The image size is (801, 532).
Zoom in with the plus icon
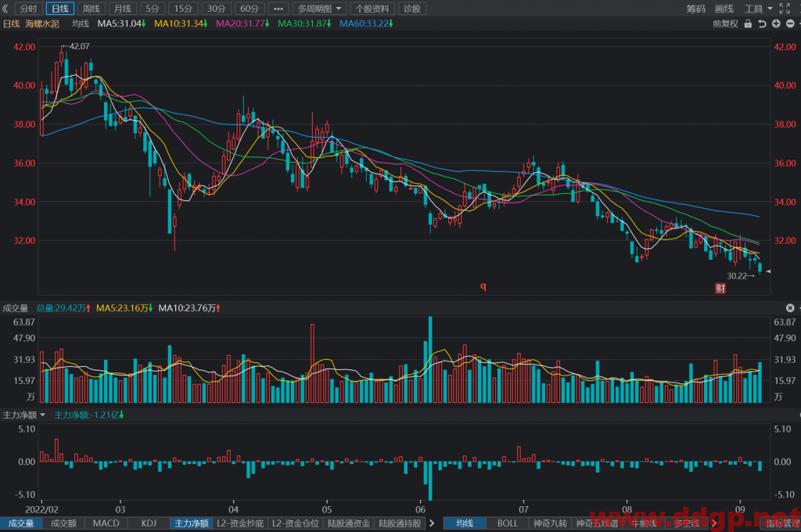776,23
